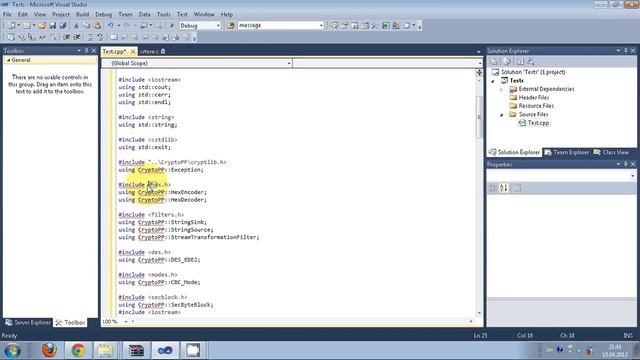Click the Find in Files toolbar icon
The height and width of the screenshot is (360, 640).
pos(231,25)
